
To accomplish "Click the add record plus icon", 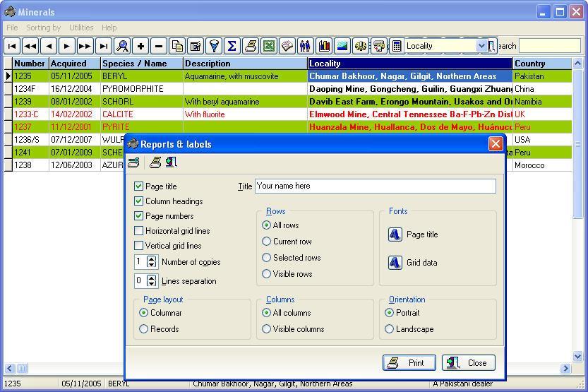I will [140, 46].
